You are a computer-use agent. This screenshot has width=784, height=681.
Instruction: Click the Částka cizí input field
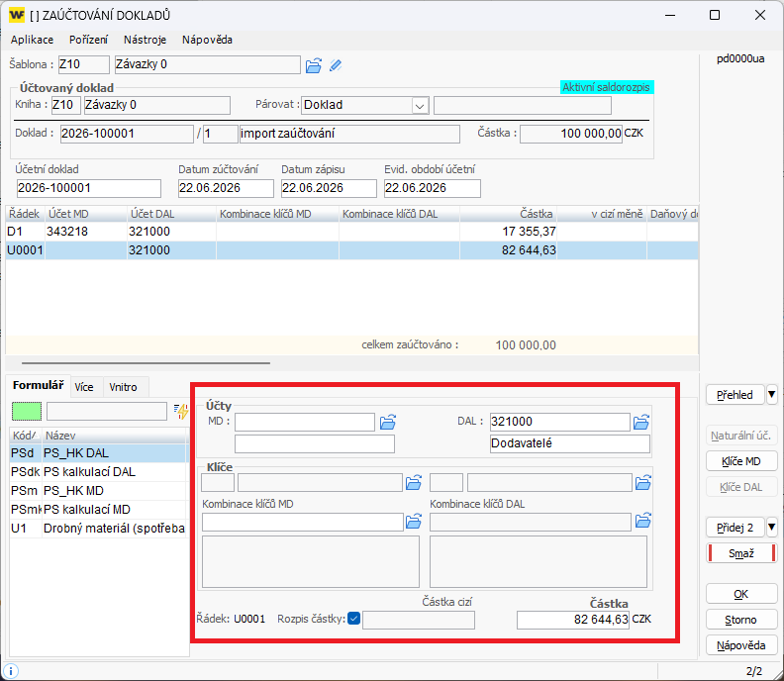(x=419, y=620)
